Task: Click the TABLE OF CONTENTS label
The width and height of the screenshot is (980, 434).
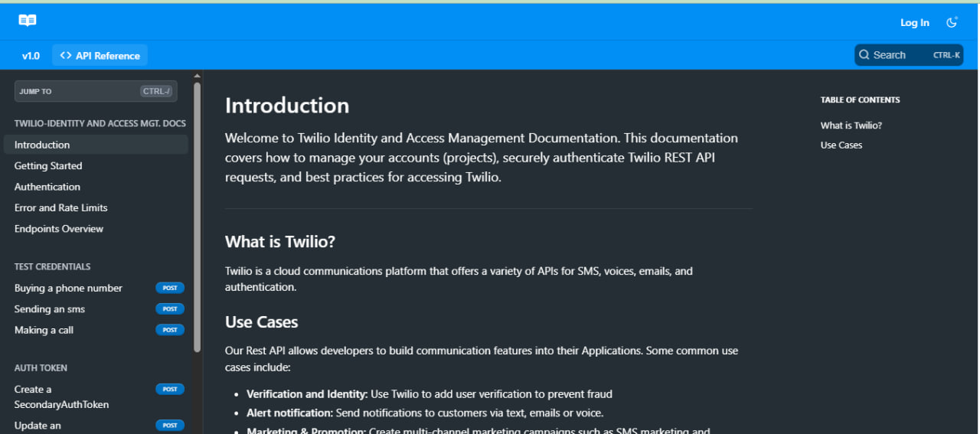Action: pyautogui.click(x=861, y=100)
